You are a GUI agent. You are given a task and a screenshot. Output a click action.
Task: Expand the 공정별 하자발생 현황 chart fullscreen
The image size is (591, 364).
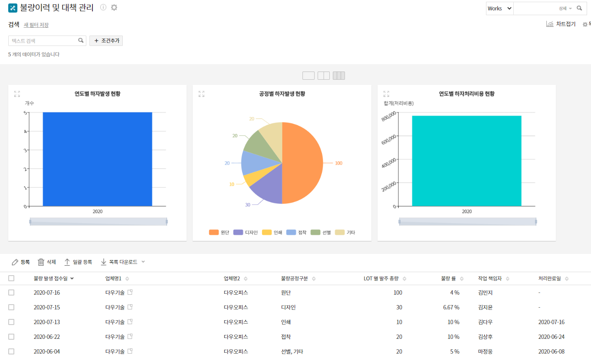tap(201, 94)
